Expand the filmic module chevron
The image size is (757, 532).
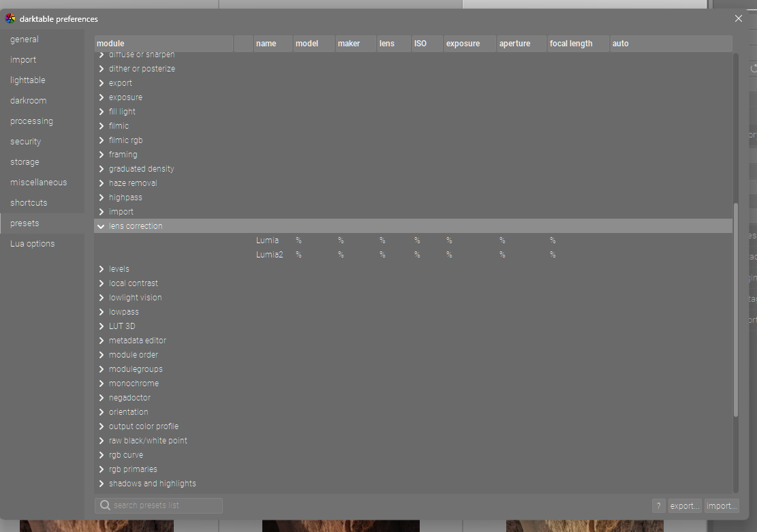point(102,126)
